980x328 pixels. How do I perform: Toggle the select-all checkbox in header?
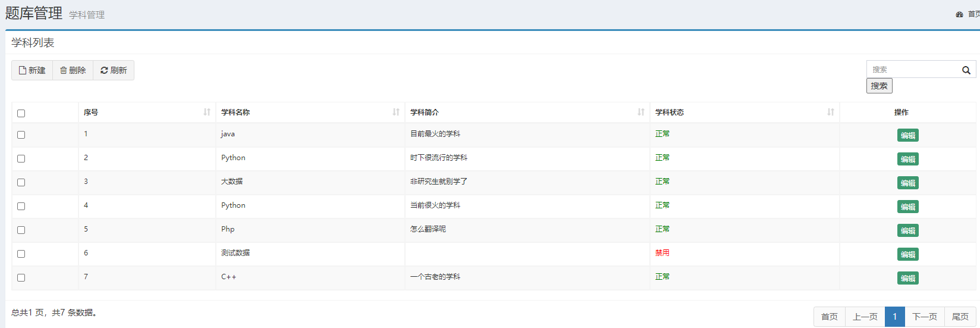pos(21,113)
